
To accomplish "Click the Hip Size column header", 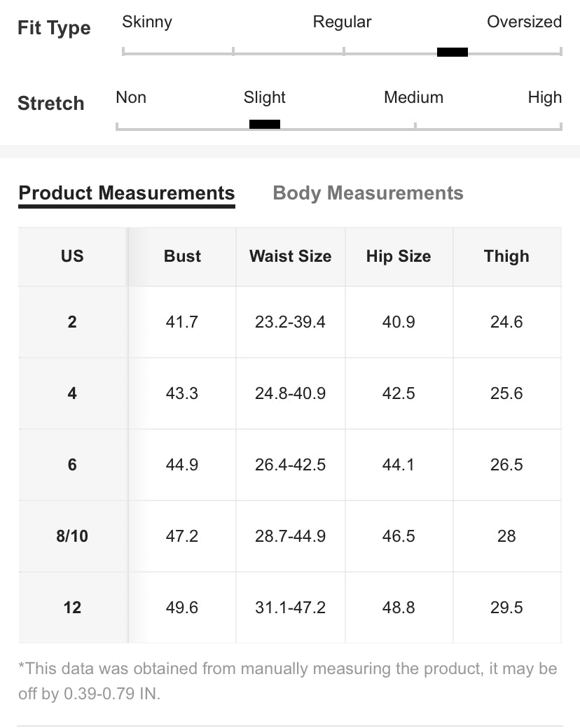I will point(399,256).
